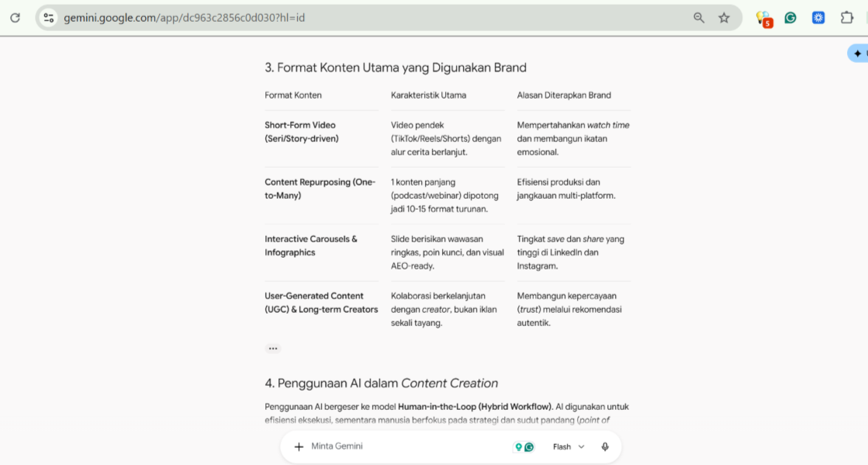Click the heading '4. Penggunaan AI dalam Content Creation'
868x465 pixels.
[x=382, y=383]
